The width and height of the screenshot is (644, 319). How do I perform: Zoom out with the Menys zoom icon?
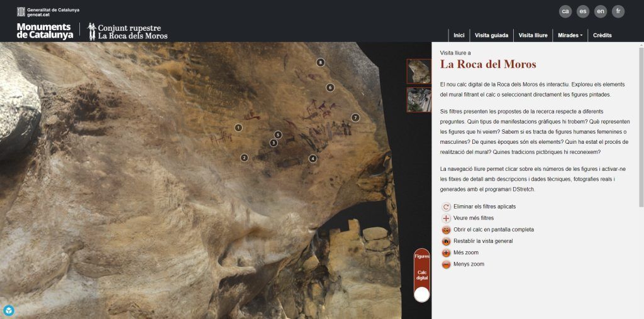point(447,264)
